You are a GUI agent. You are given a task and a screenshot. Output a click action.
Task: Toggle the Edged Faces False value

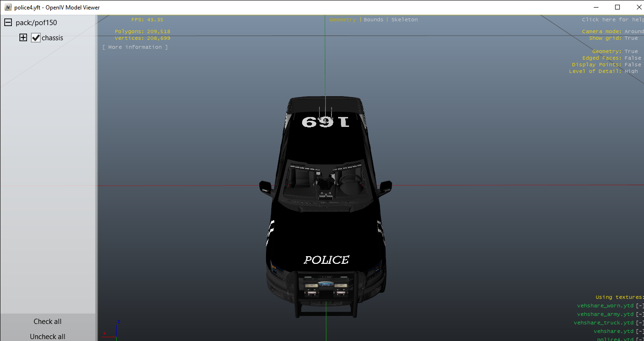tap(633, 58)
